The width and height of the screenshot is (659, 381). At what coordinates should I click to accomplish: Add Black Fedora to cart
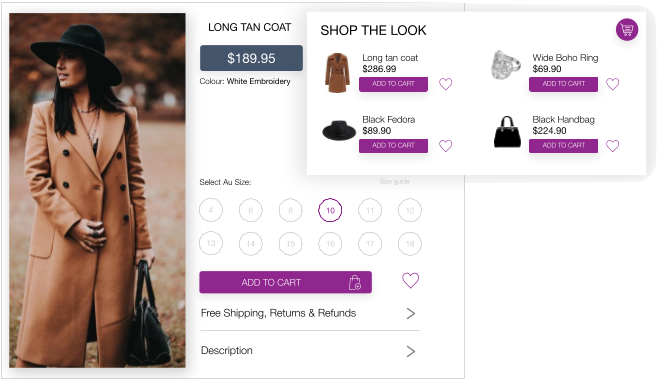pos(393,145)
